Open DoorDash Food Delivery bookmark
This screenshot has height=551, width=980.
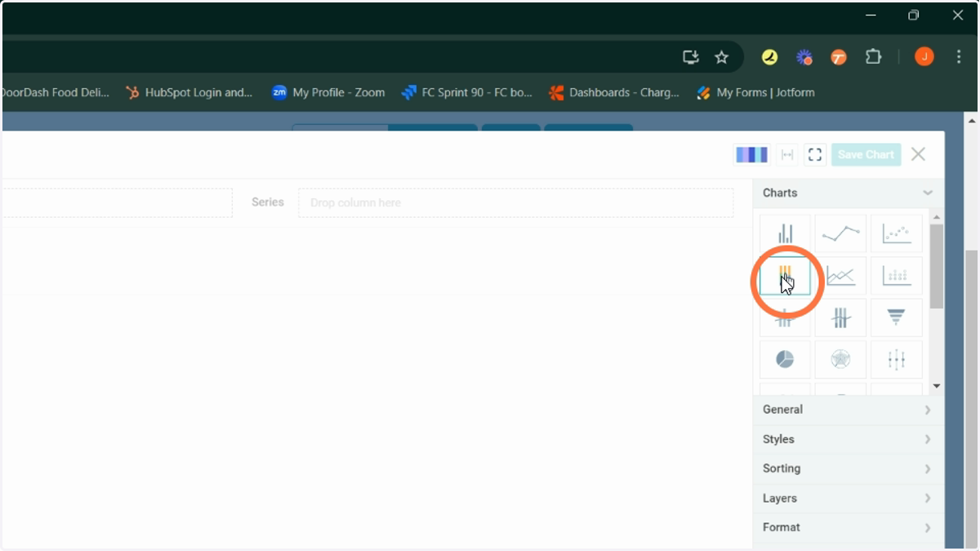click(56, 92)
